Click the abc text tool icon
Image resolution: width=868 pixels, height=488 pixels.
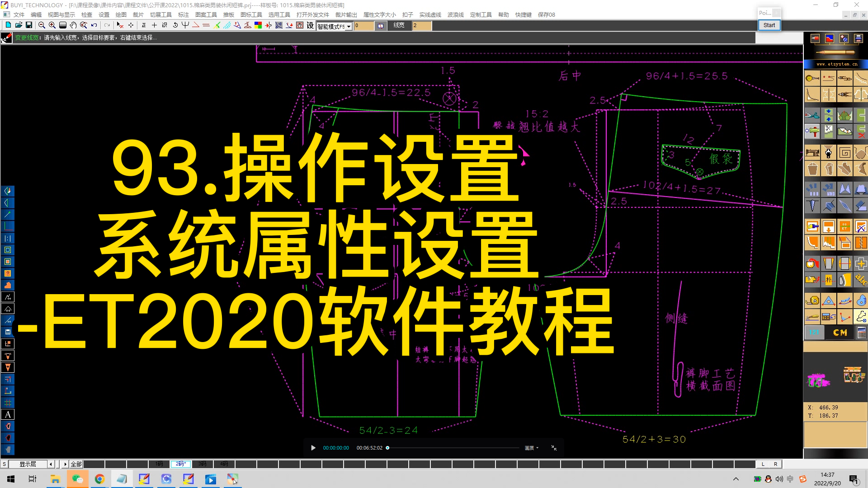pos(861,280)
